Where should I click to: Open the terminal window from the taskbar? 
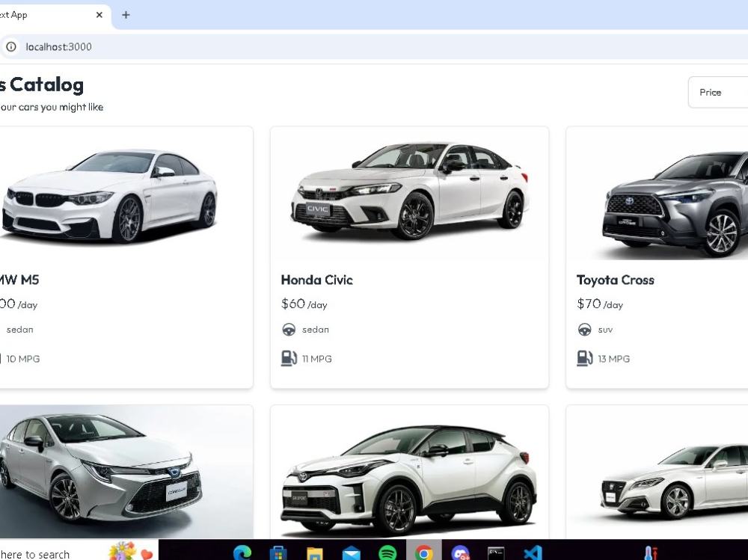click(x=496, y=553)
